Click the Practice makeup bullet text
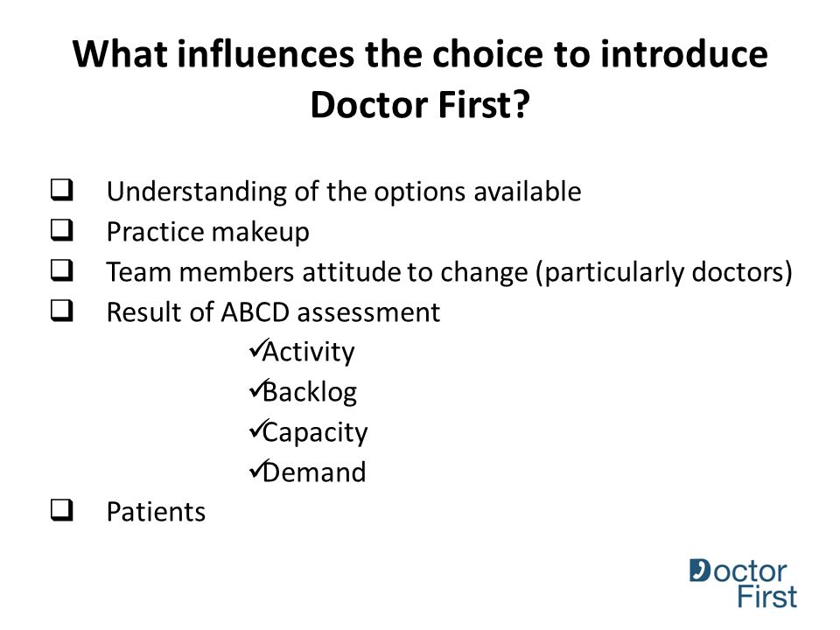 208,233
